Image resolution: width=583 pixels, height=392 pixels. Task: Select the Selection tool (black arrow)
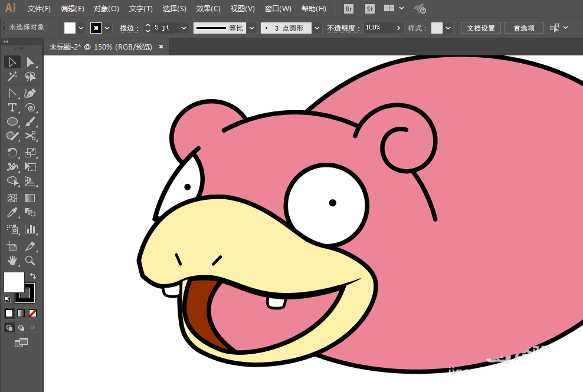pos(12,62)
